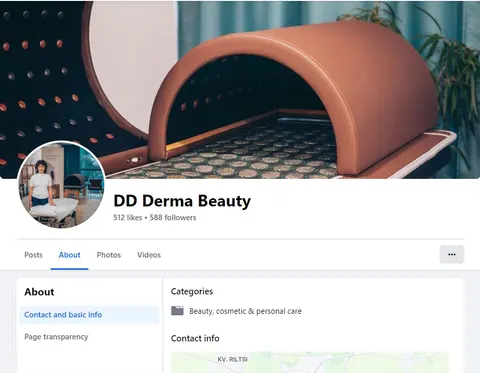Image resolution: width=480 pixels, height=373 pixels.
Task: Open the DD Derma Beauty profile picture
Action: coord(62,184)
